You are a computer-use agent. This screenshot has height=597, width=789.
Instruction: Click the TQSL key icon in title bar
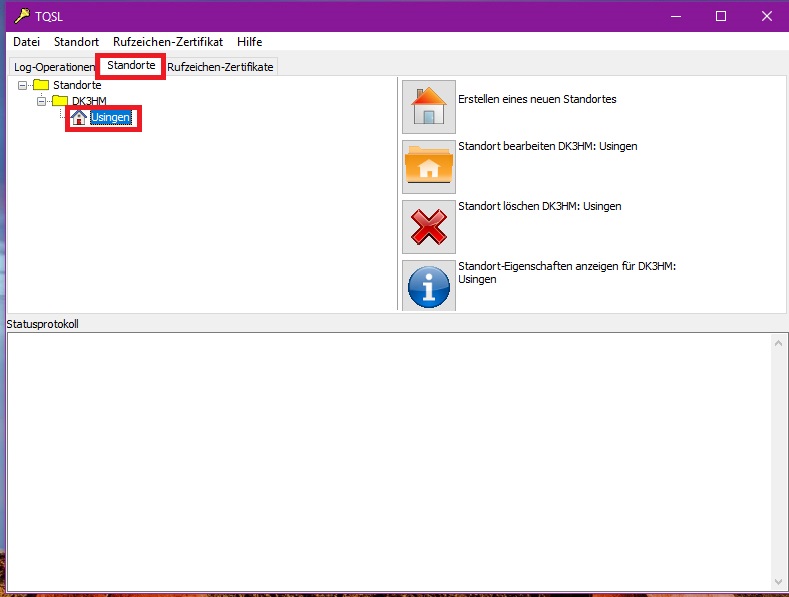(x=22, y=16)
